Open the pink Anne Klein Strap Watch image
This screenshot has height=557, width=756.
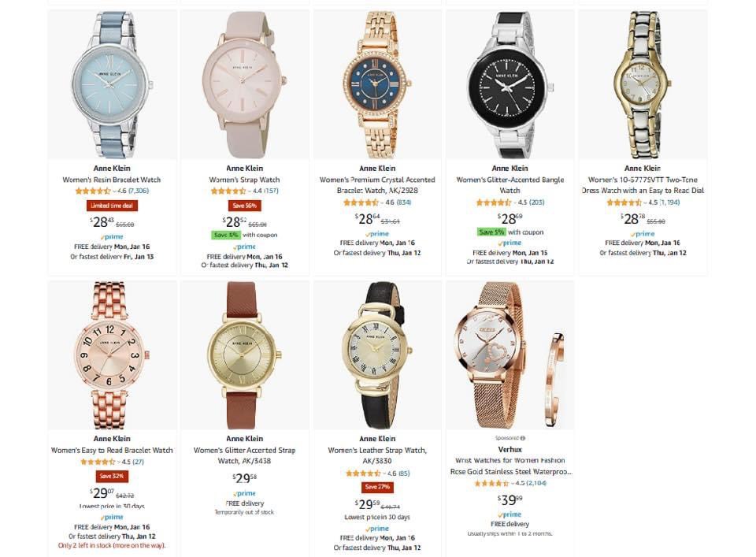tap(245, 84)
